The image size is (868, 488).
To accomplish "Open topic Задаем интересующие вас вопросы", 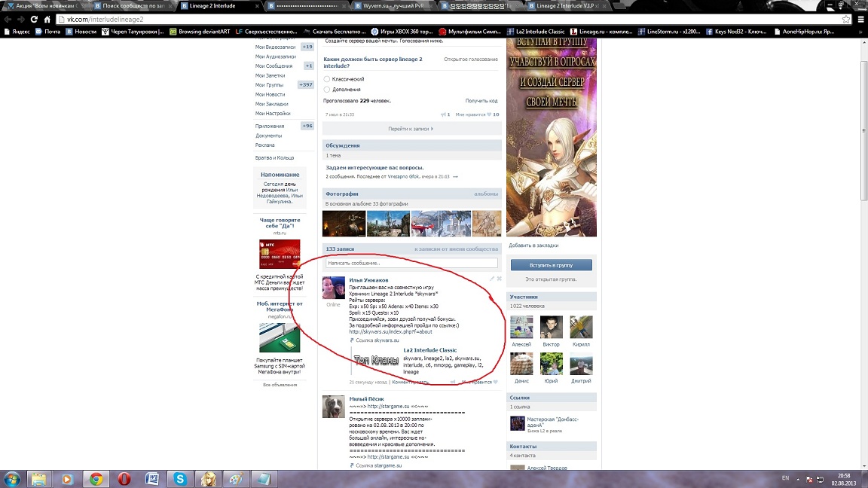I will click(374, 167).
